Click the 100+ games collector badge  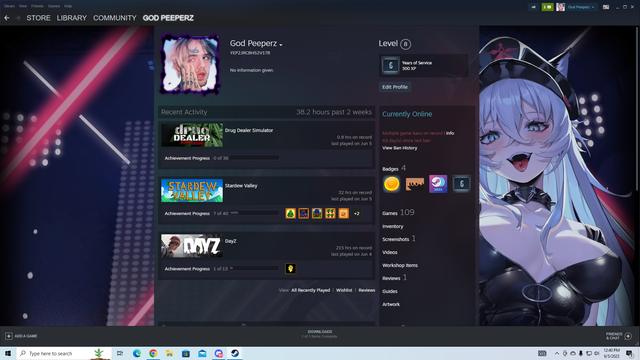(415, 184)
